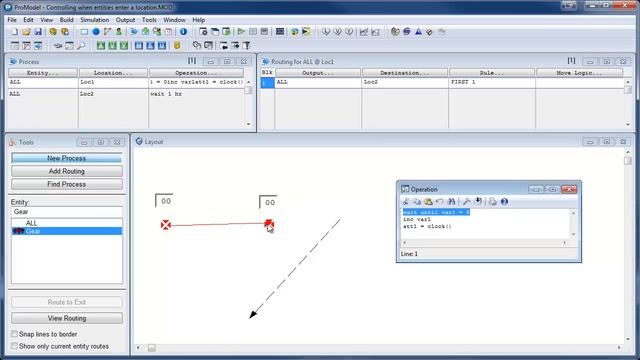Click 'att1 = clock()' line in Operation editor
640x360 pixels.
tap(427, 226)
